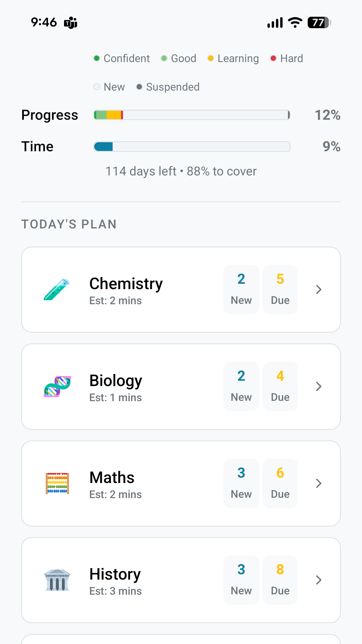Viewport: 362px width, 644px height.
Task: Tap the Maths abacus icon
Action: click(57, 483)
